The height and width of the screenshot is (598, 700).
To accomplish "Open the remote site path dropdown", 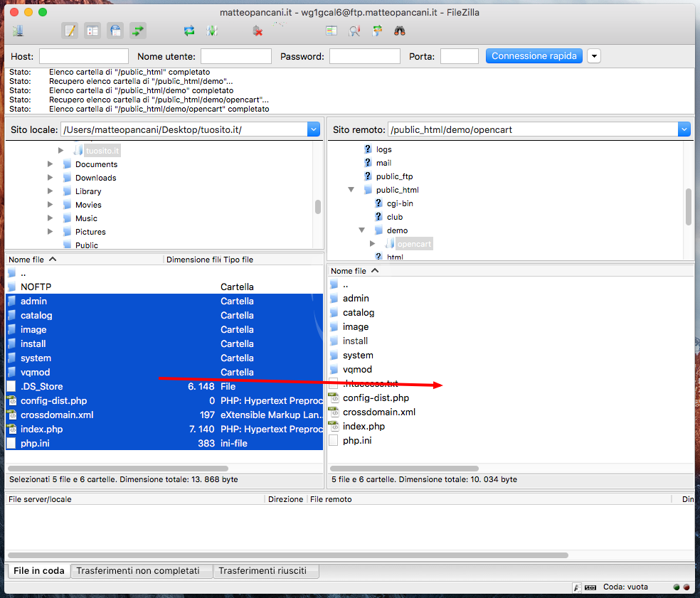I will pos(684,130).
